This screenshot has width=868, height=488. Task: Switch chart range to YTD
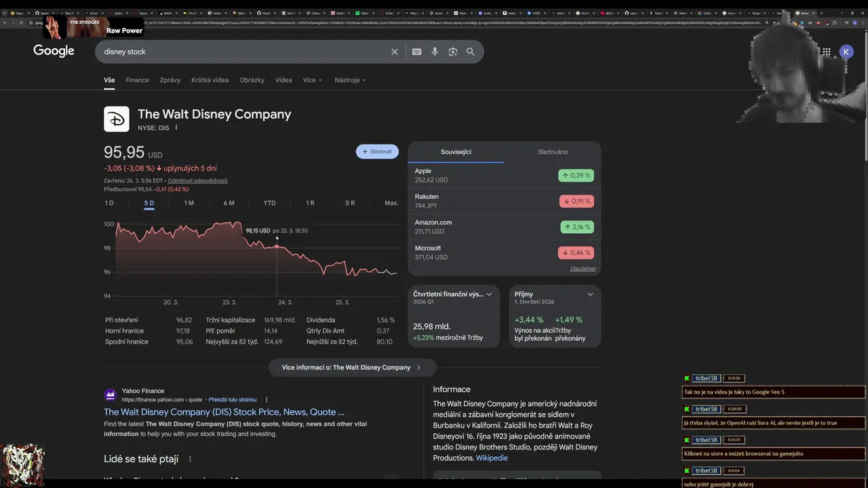tap(269, 203)
